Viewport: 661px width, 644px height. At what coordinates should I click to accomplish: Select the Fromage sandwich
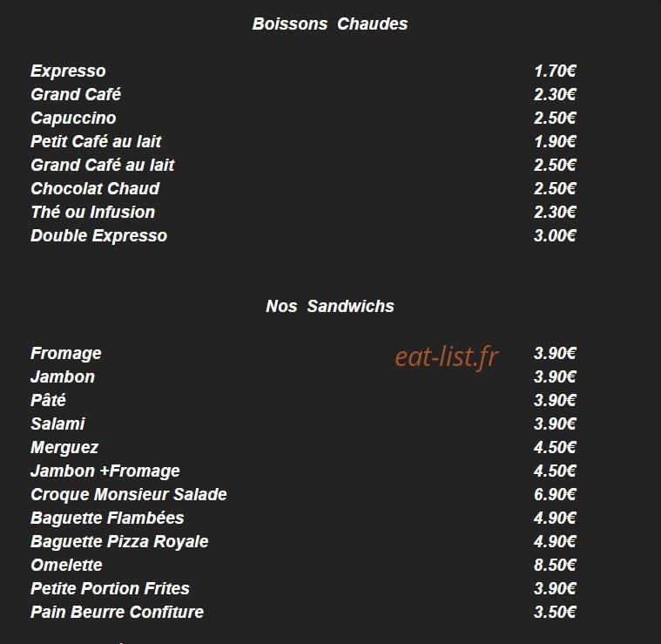point(66,354)
